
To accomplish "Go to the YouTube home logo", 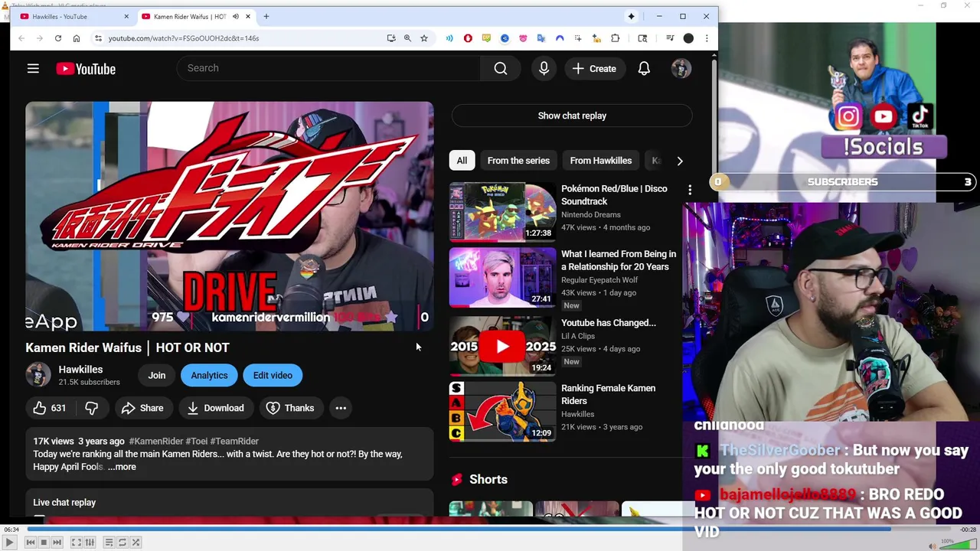I will [86, 69].
